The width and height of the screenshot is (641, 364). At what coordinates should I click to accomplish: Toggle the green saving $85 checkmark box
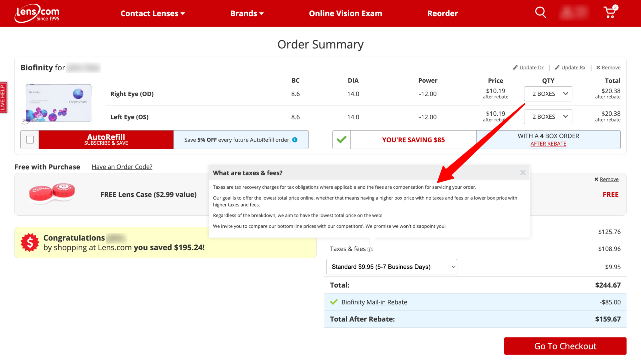341,140
